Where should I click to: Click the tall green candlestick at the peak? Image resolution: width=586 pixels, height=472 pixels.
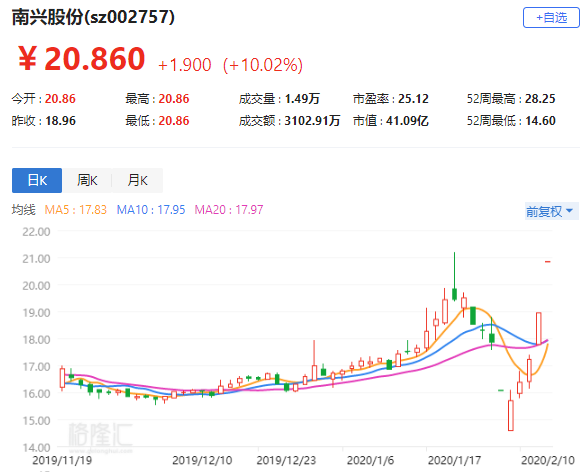click(x=454, y=277)
